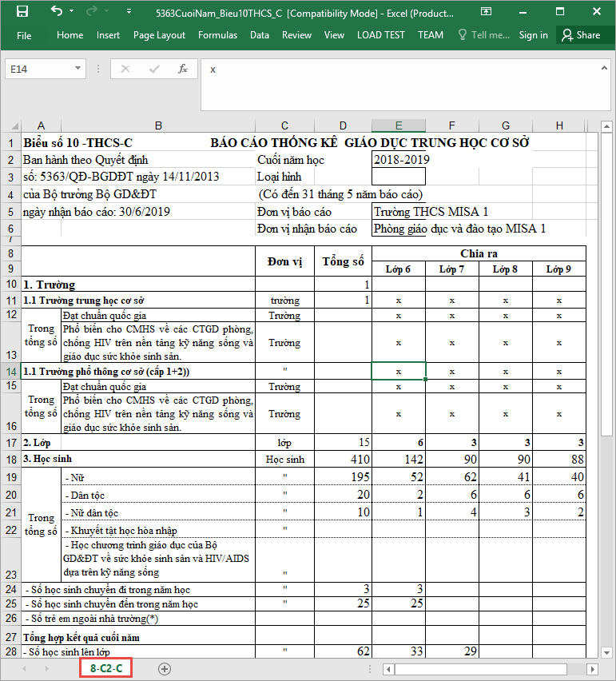Click the Tell me lightbulb search box
The width and height of the screenshot is (616, 681).
pos(484,35)
